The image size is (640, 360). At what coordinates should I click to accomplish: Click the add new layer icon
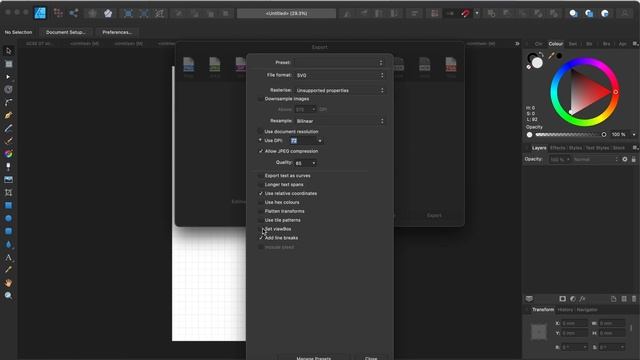pos(613,299)
